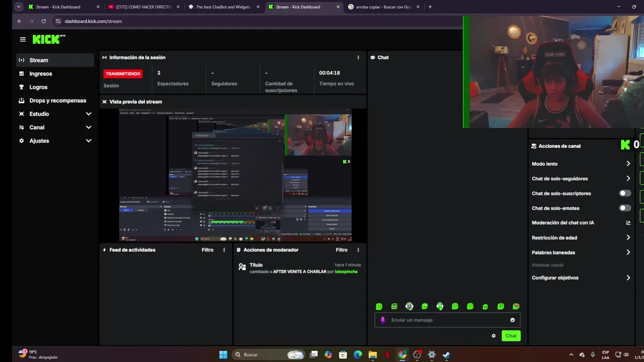Open Modo lento settings

coord(581,164)
